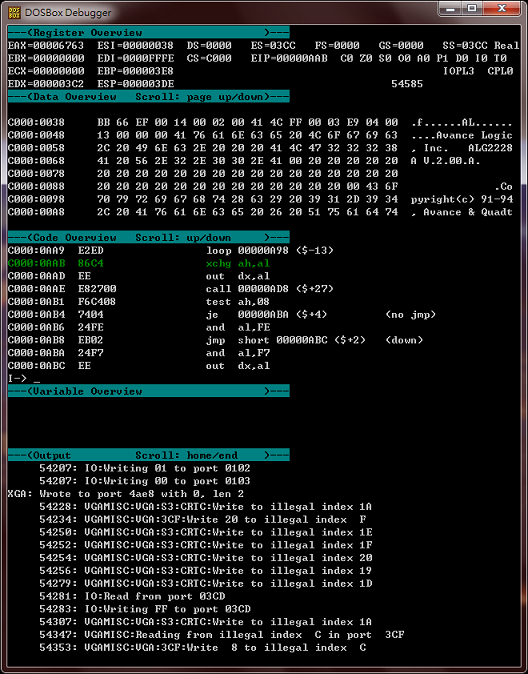This screenshot has width=528, height=674.
Task: Minimize the DOSBox Debugger window
Action: tap(450, 9)
